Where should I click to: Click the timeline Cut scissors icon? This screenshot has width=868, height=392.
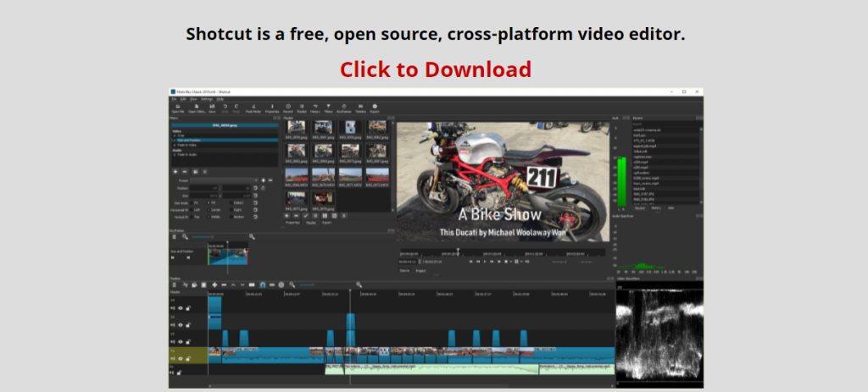click(x=185, y=284)
